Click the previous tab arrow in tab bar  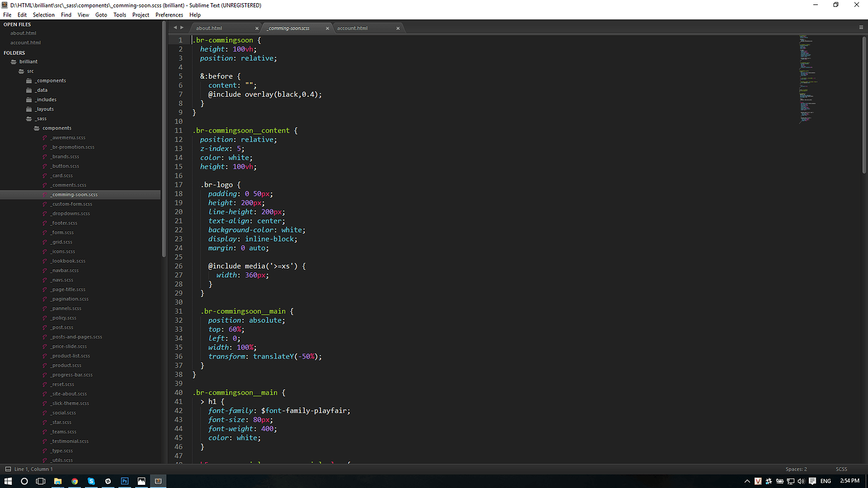pos(175,28)
